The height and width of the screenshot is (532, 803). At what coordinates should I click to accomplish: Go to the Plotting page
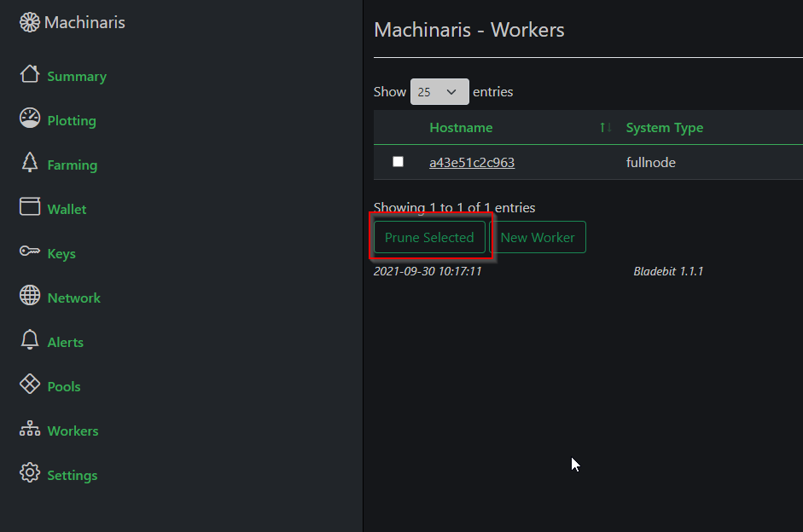(x=72, y=121)
